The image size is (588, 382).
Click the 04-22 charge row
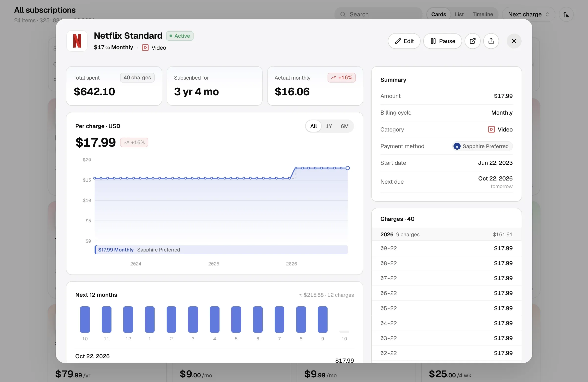coord(446,323)
